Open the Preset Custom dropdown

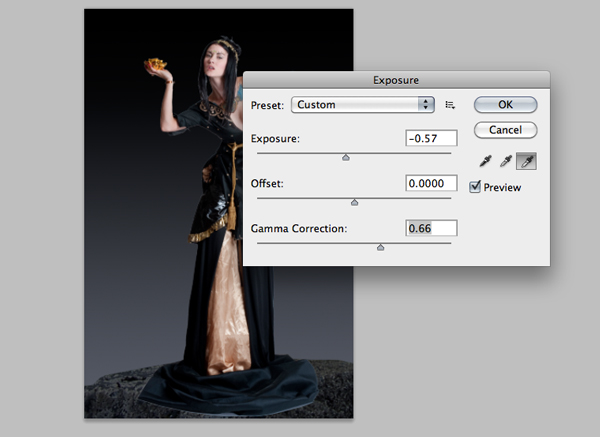pyautogui.click(x=362, y=104)
